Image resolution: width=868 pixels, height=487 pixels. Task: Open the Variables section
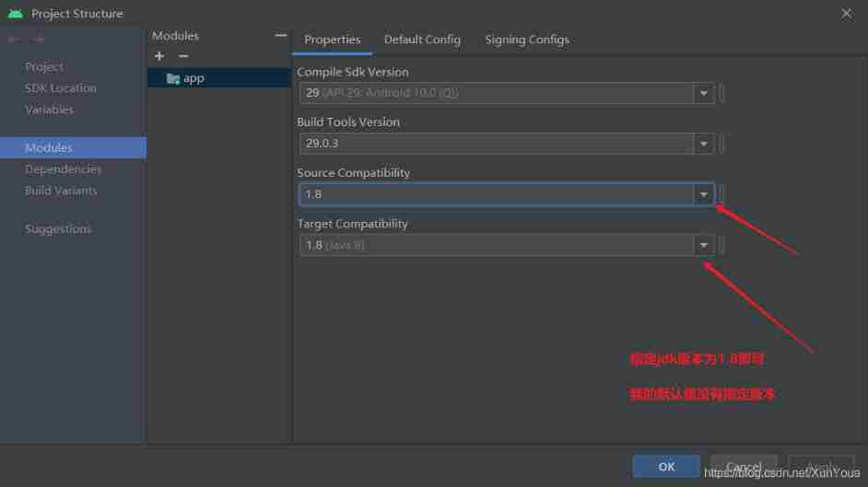pos(49,110)
